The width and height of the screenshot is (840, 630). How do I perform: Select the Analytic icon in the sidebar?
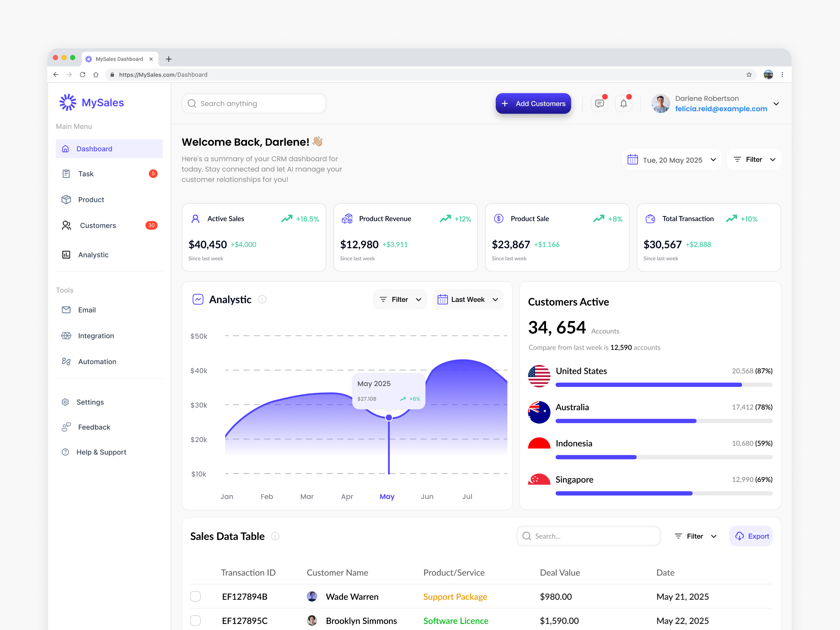(x=66, y=255)
